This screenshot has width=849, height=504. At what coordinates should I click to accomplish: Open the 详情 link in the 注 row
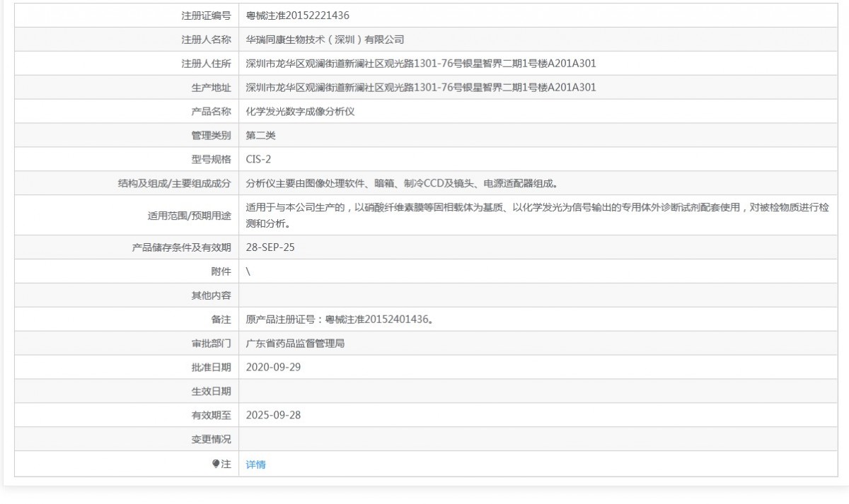click(255, 464)
